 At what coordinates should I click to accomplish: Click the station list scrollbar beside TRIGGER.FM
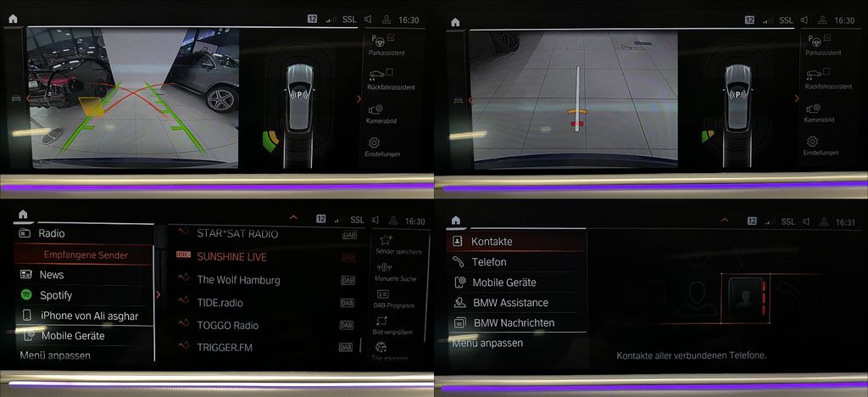[364, 346]
